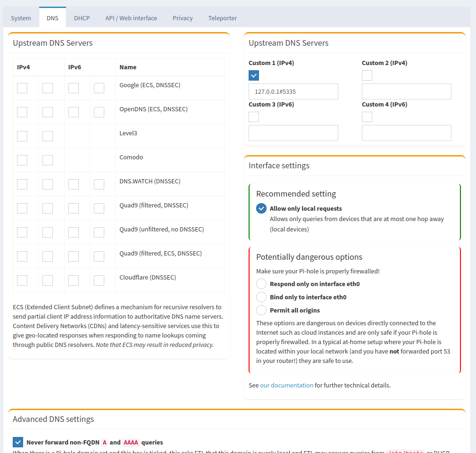Check second IPv4 box for Quad9 (filtered, DNSSEC)
The height and width of the screenshot is (453, 476).
(48, 208)
